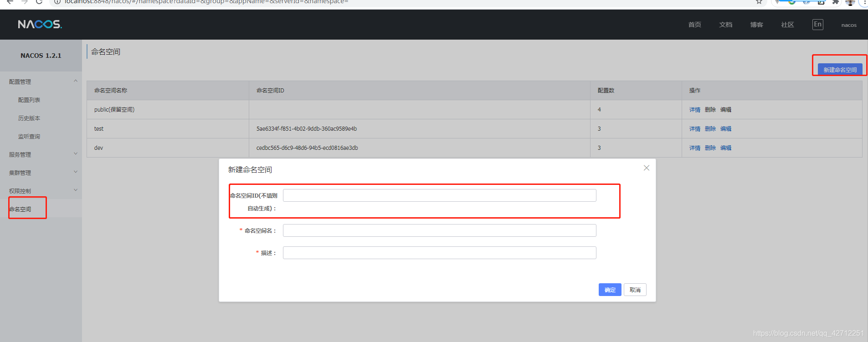Go forward with the browser forward arrow
Image resolution: width=868 pixels, height=342 pixels.
click(x=25, y=2)
